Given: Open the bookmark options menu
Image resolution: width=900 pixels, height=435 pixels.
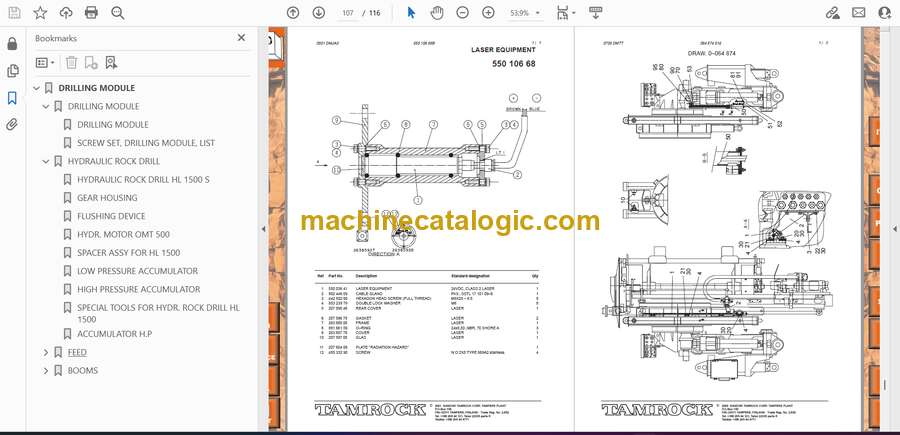Looking at the screenshot, I should [45, 63].
